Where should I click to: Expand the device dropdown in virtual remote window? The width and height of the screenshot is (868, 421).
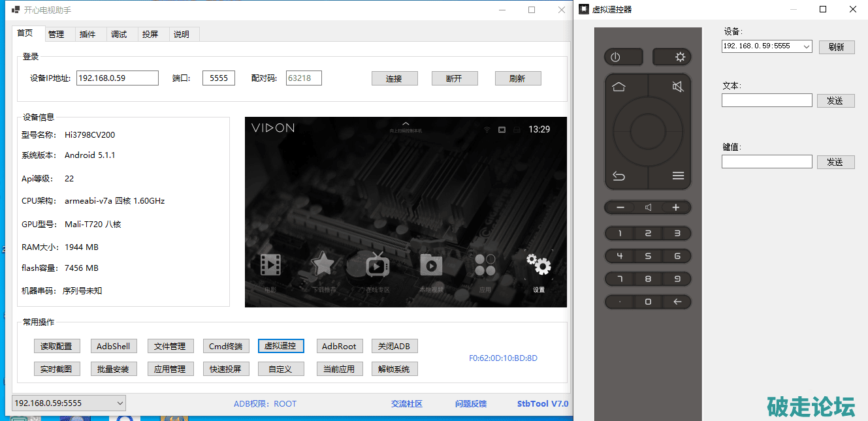(x=805, y=46)
